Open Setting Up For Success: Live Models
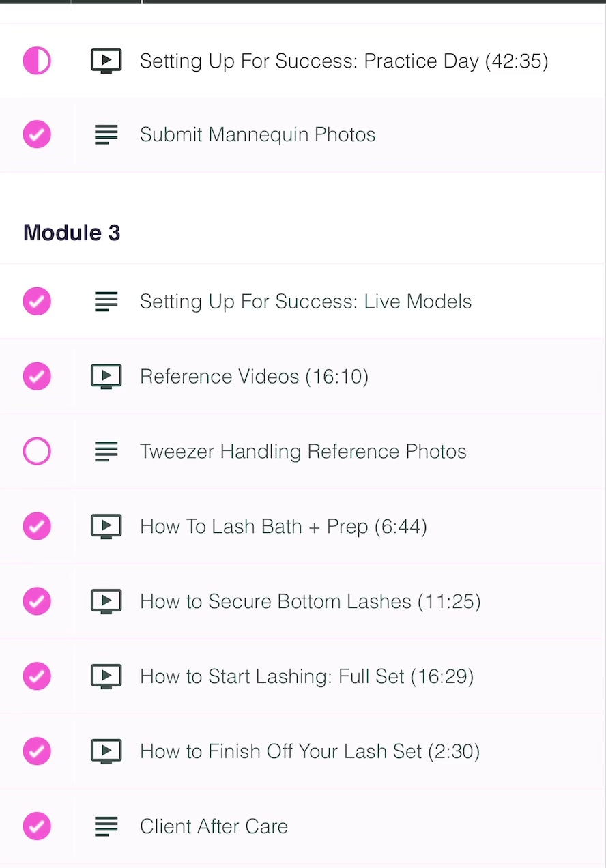Viewport: 606px width, 868px height. pos(305,302)
